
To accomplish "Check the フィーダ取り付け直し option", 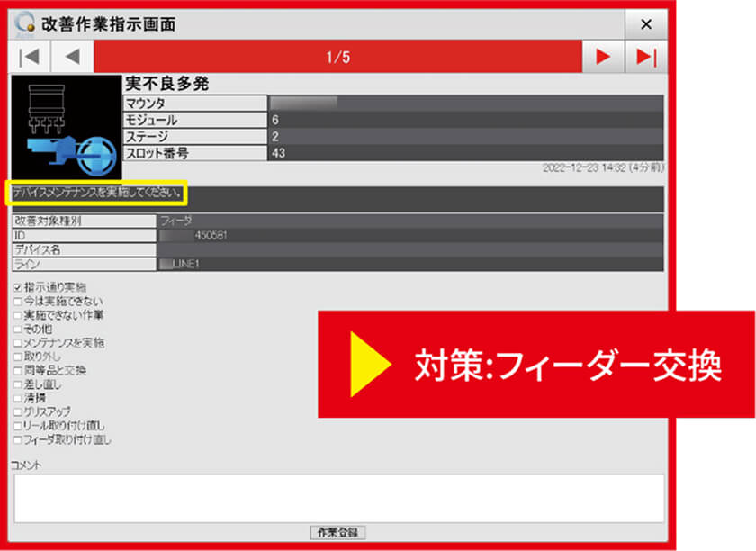I will (x=18, y=440).
